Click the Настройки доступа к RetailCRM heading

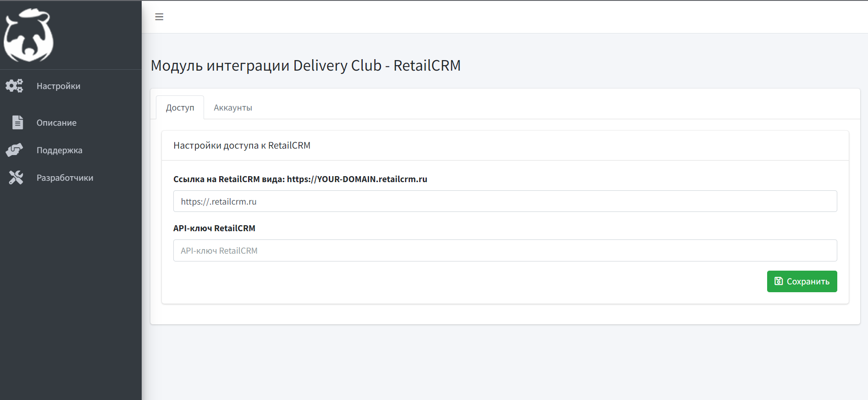click(242, 145)
